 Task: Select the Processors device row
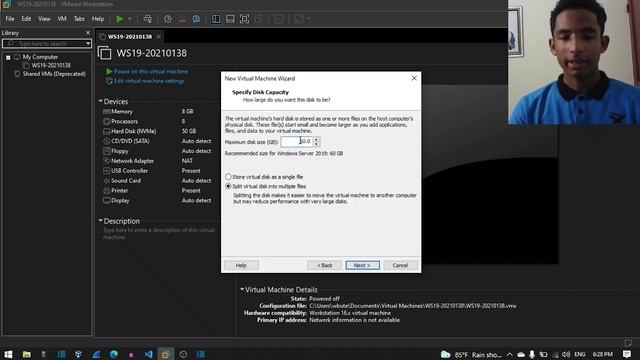pyautogui.click(x=158, y=121)
